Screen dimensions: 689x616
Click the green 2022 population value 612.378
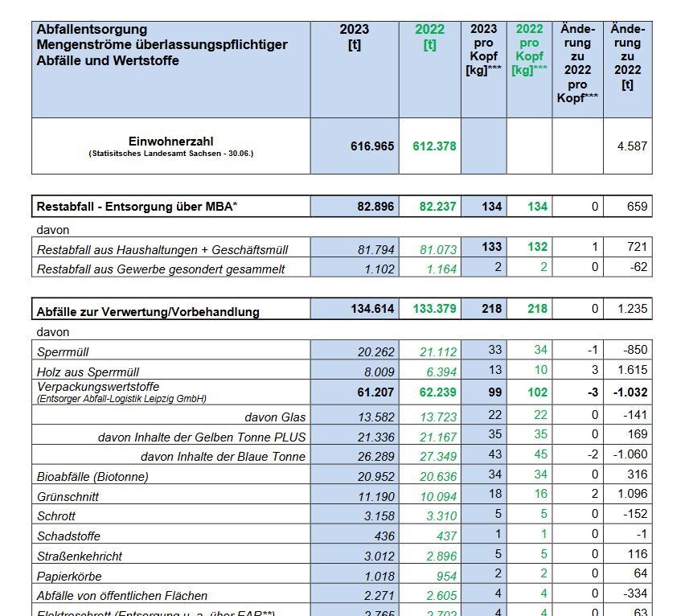434,146
